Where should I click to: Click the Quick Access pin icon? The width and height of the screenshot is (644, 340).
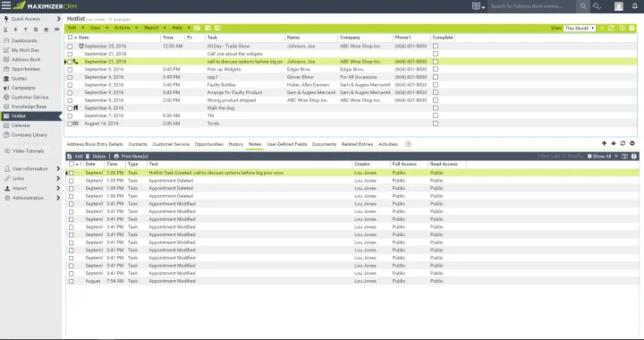15,30
